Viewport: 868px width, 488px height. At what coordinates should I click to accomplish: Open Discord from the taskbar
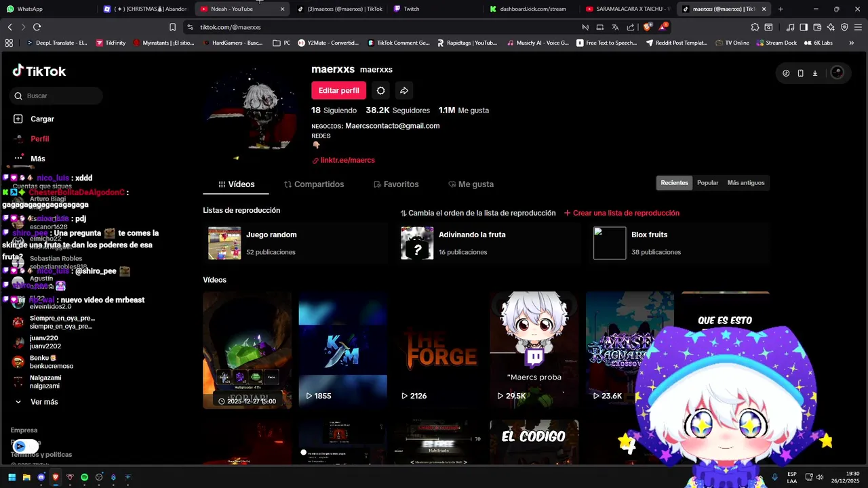[x=41, y=477]
